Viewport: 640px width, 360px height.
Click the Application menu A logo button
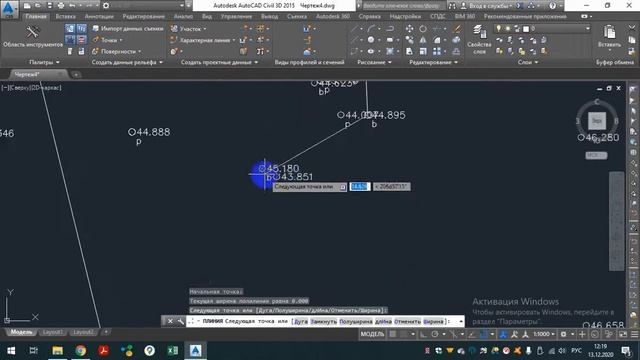click(x=9, y=9)
